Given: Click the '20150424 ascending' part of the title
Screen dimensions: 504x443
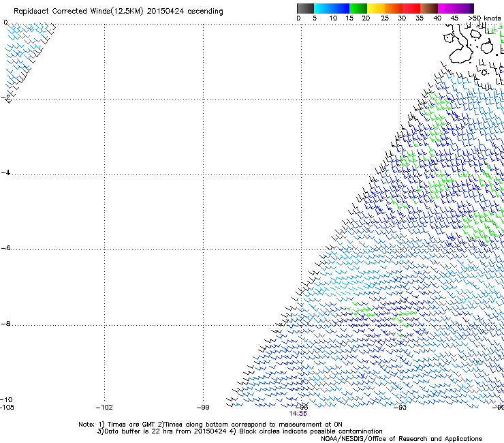Looking at the screenshot, I should pos(185,12).
